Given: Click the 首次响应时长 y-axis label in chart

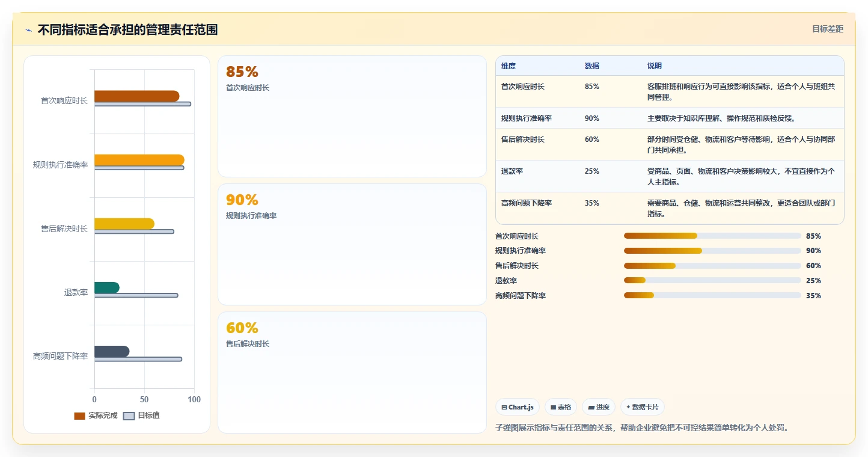Looking at the screenshot, I should [x=64, y=101].
